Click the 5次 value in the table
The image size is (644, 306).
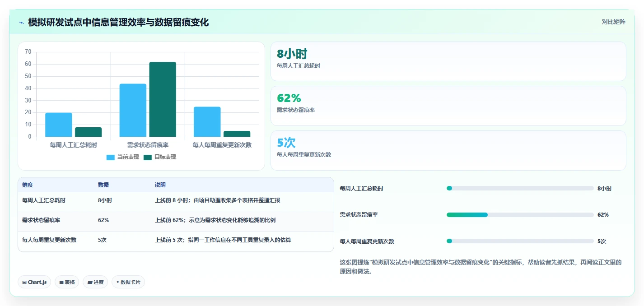102,240
